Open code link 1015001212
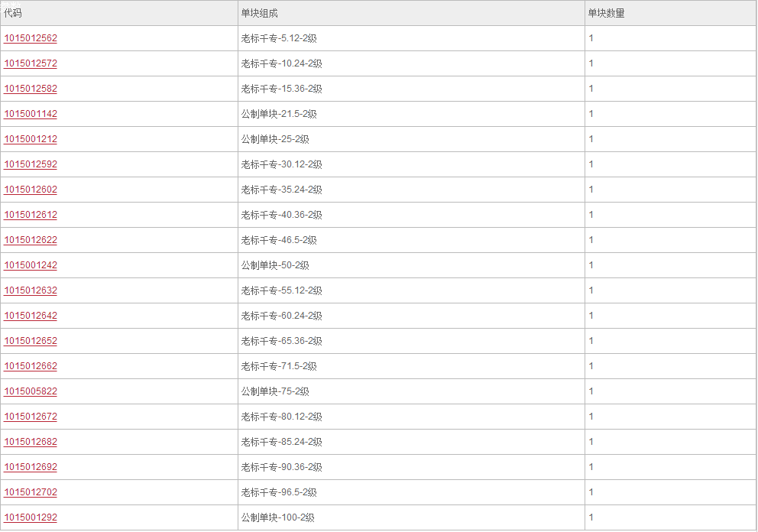The height and width of the screenshot is (532, 758). coord(31,139)
